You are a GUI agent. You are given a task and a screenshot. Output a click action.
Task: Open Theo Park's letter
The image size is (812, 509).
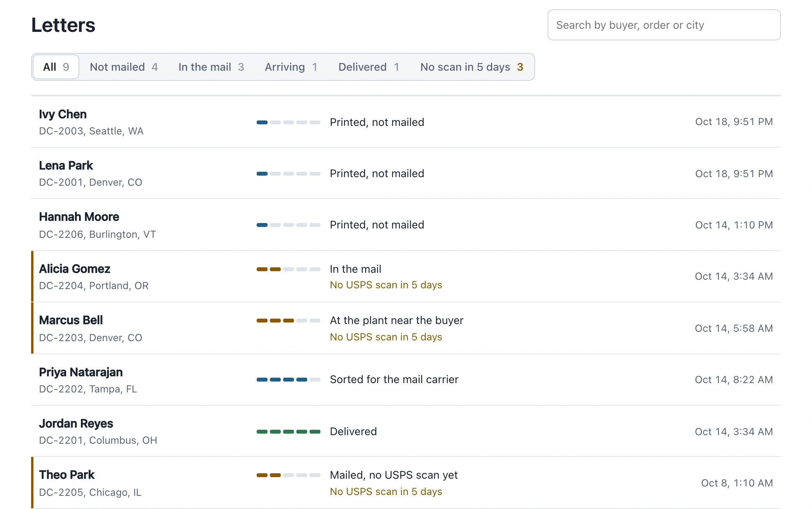point(406,483)
